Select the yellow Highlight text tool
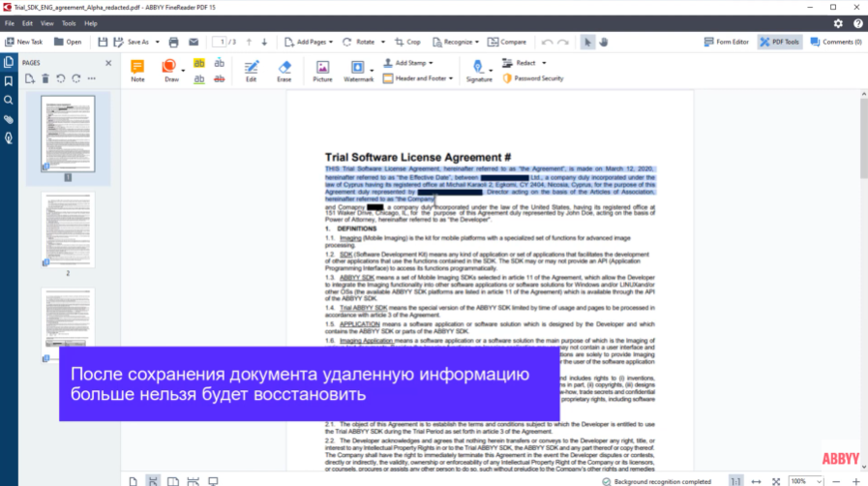This screenshot has width=868, height=486. click(199, 63)
